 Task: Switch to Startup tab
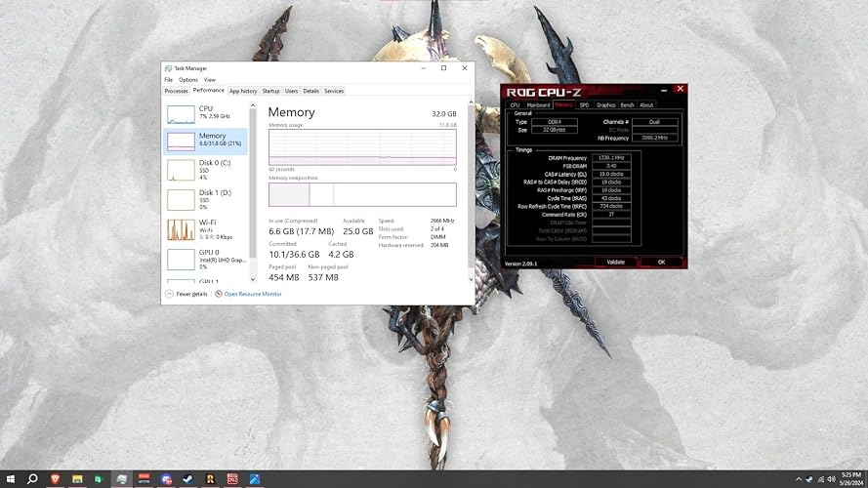[x=270, y=91]
